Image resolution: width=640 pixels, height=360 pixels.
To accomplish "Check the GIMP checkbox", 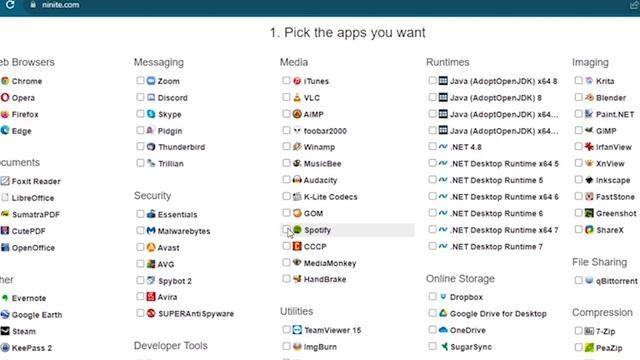I will pos(578,130).
